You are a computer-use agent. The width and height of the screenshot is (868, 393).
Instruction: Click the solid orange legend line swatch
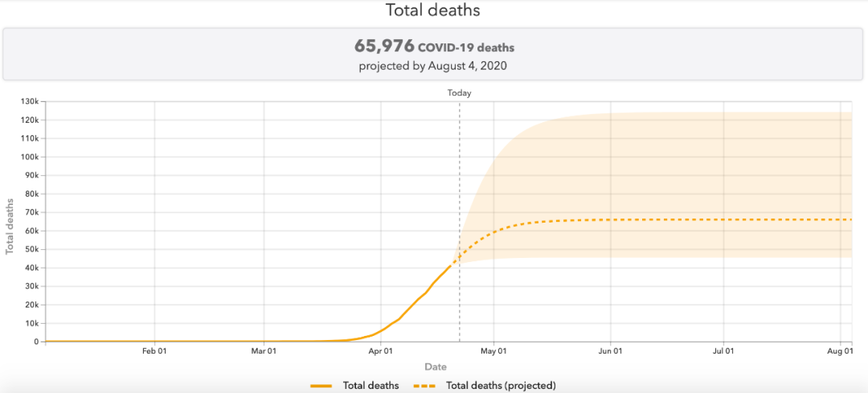pos(321,385)
